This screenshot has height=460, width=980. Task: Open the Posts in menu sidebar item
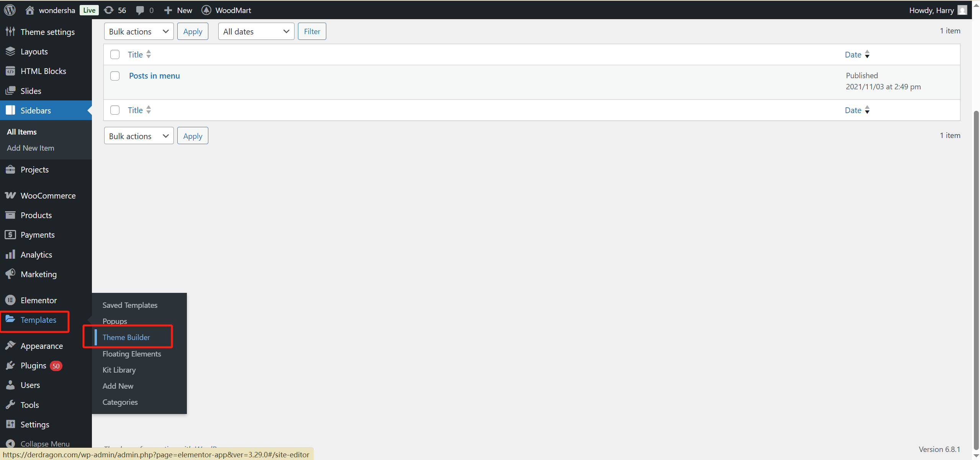(154, 76)
